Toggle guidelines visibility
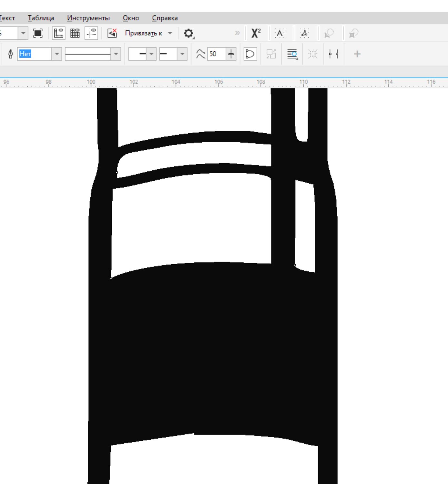The height and width of the screenshot is (484, 448). coord(92,33)
